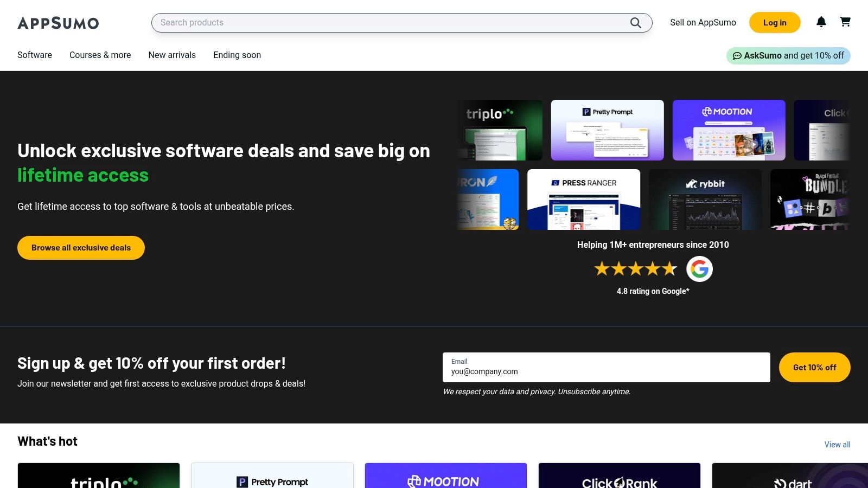Click the five-star rating icons
The height and width of the screenshot is (488, 868).
tap(635, 268)
